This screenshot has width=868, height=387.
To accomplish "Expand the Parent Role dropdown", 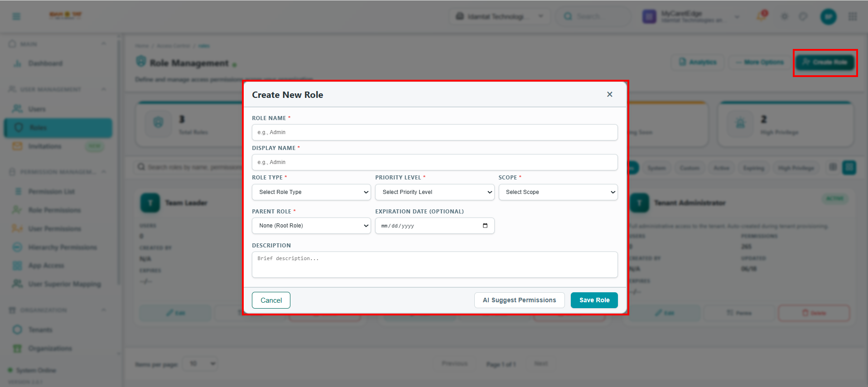I will [x=311, y=226].
